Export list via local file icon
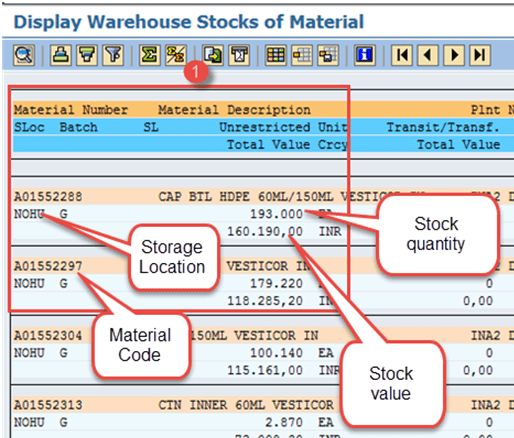The width and height of the screenshot is (514, 438). (213, 55)
